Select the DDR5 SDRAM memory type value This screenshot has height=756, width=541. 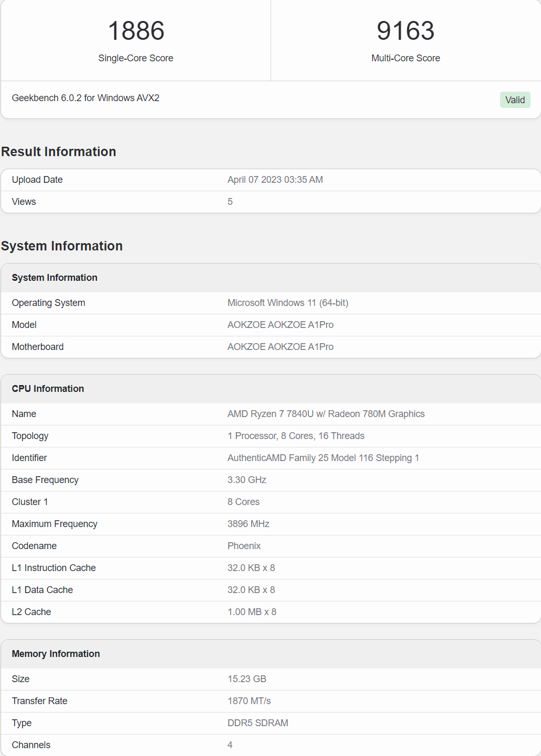point(257,723)
